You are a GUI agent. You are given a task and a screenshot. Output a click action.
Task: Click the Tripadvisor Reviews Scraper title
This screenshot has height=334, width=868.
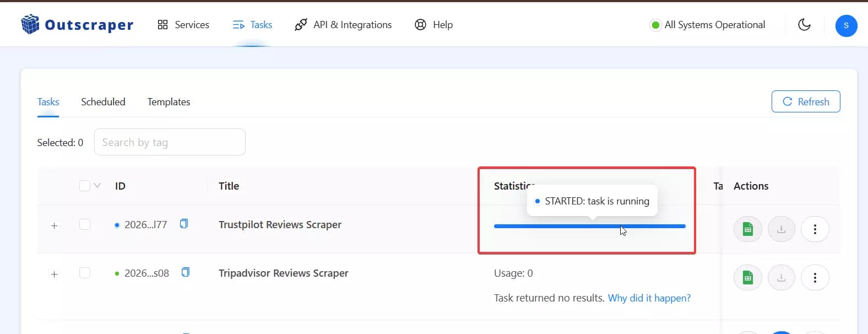click(283, 273)
